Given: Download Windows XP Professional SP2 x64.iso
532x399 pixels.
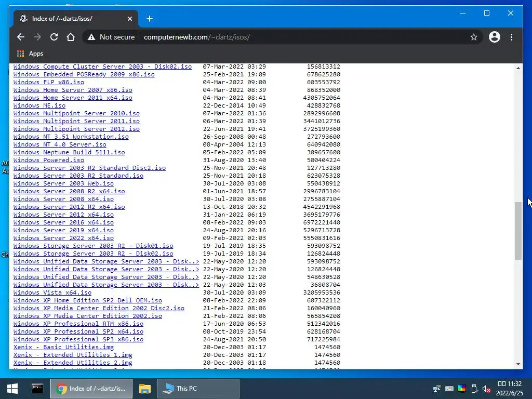Looking at the screenshot, I should pos(78,331).
